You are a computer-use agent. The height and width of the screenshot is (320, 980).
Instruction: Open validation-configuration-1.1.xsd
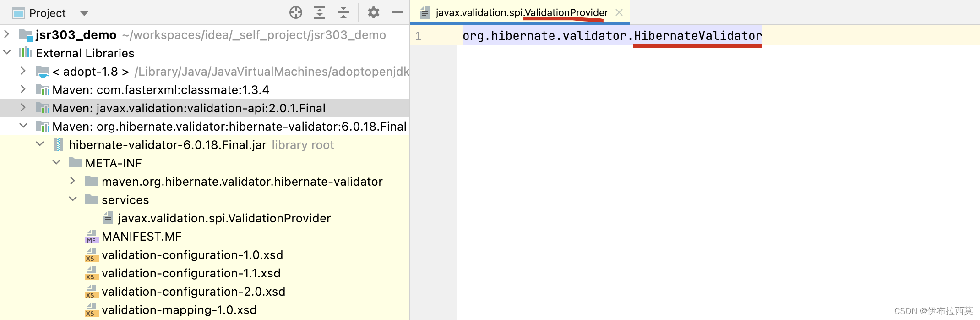pos(205,273)
